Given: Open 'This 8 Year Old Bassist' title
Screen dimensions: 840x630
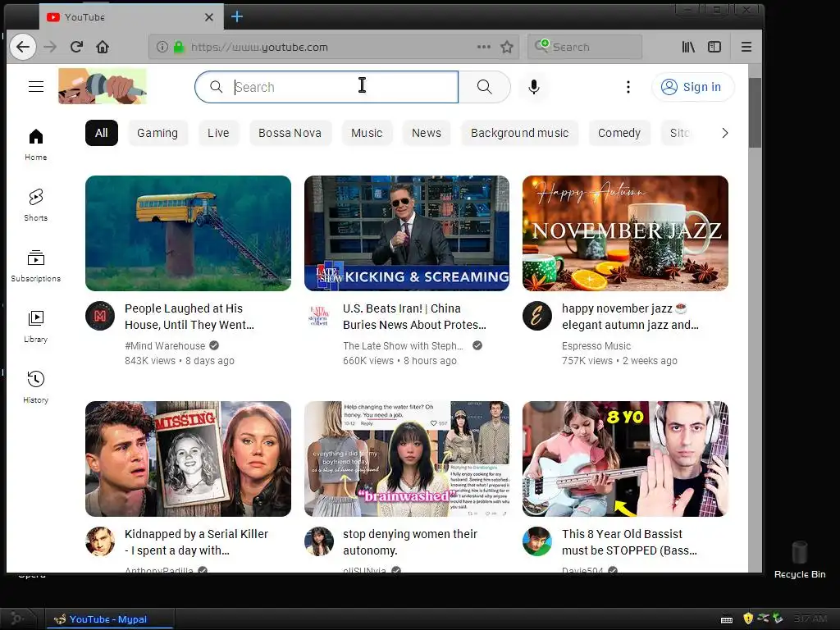Looking at the screenshot, I should [629, 542].
